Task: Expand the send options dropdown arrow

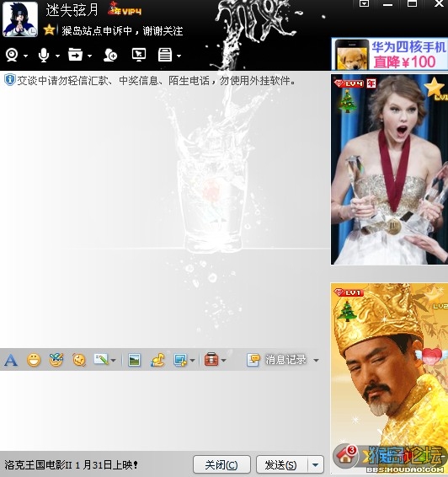Action: pyautogui.click(x=316, y=465)
